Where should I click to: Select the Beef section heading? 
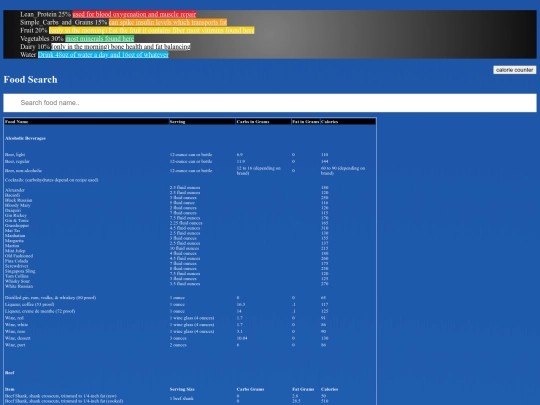point(10,373)
